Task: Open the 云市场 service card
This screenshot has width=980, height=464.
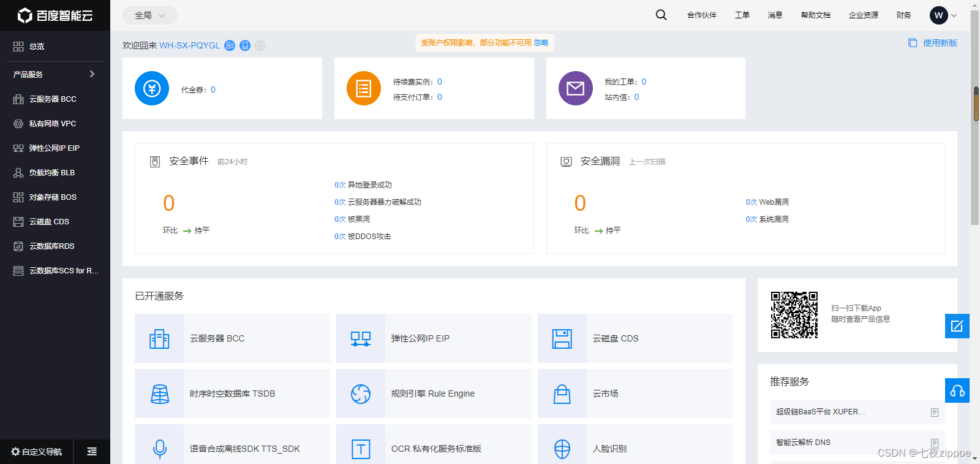Action: (635, 394)
